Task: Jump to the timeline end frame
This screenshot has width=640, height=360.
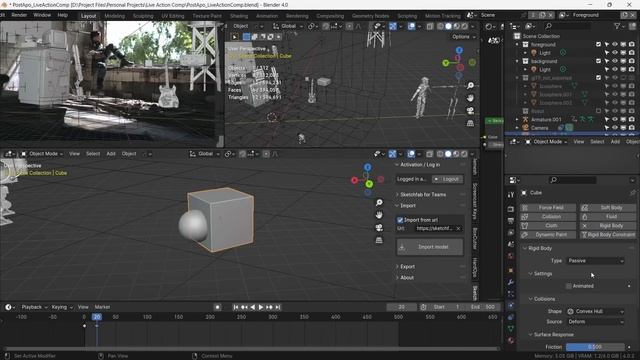Action: (278, 307)
